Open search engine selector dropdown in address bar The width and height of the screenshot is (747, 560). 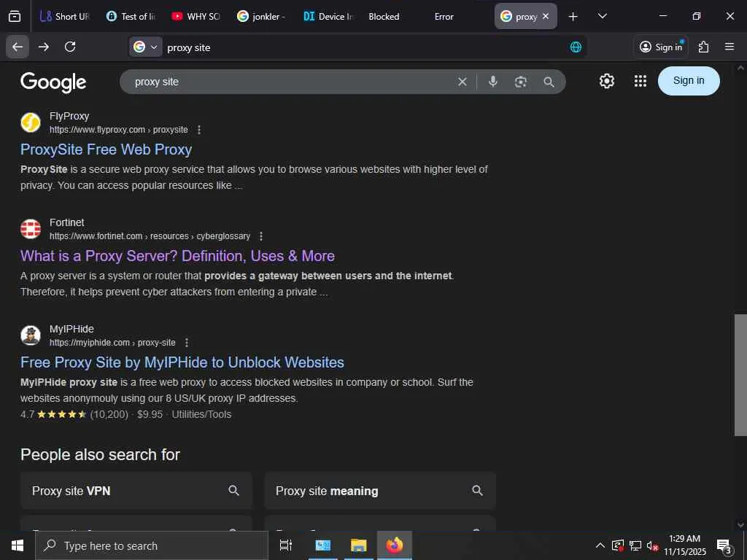[145, 47]
